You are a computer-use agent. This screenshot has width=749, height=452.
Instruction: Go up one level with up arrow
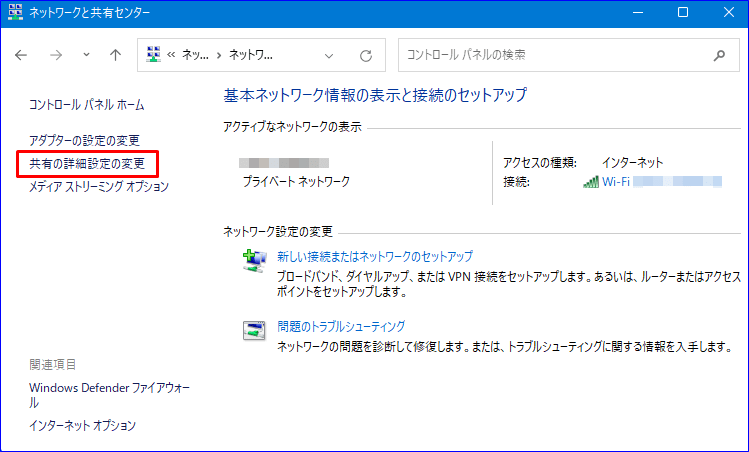(115, 55)
